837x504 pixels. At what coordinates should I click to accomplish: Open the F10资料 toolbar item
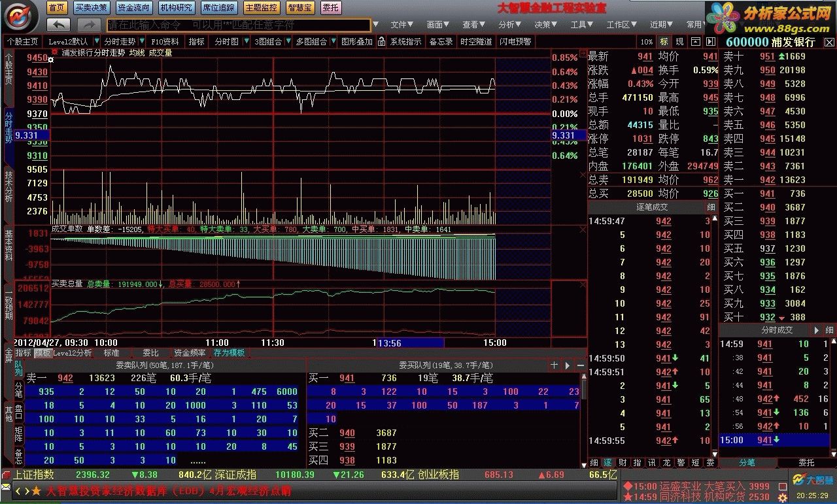(165, 41)
